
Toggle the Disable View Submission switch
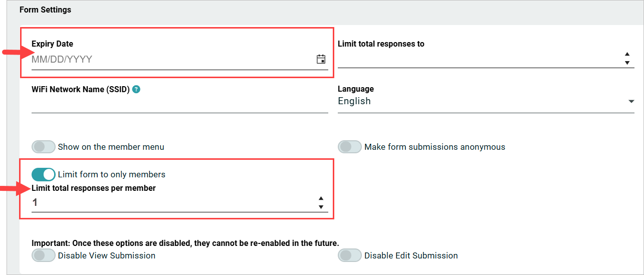click(x=44, y=255)
